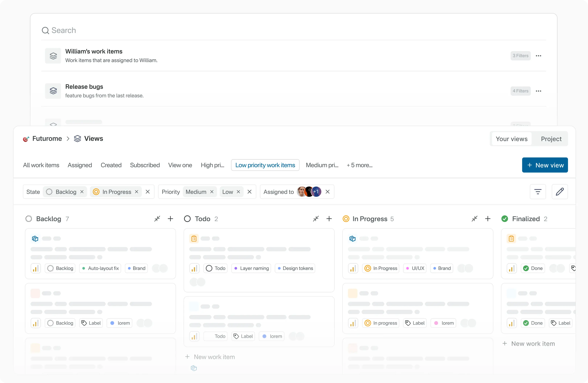Image resolution: width=588 pixels, height=383 pixels.
Task: Click work item type icon on Layer naming card
Action: (194, 238)
